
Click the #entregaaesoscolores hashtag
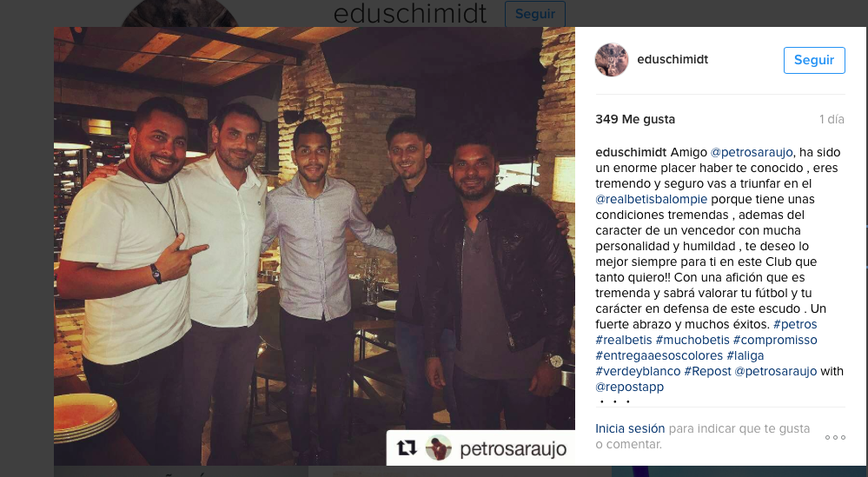point(659,355)
